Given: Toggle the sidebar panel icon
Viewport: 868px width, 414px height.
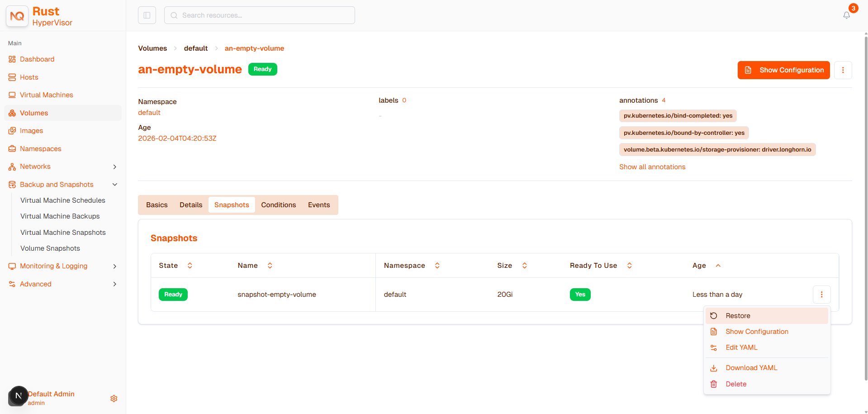Looking at the screenshot, I should click(147, 15).
